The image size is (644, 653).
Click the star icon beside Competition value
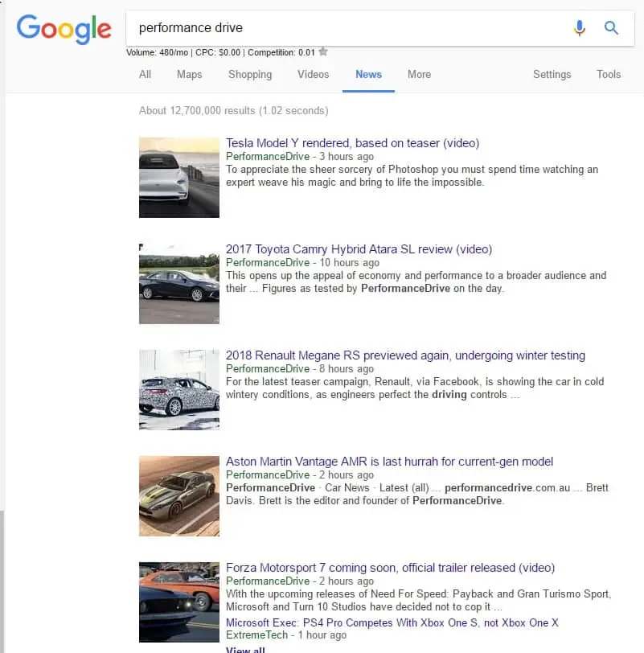[323, 52]
